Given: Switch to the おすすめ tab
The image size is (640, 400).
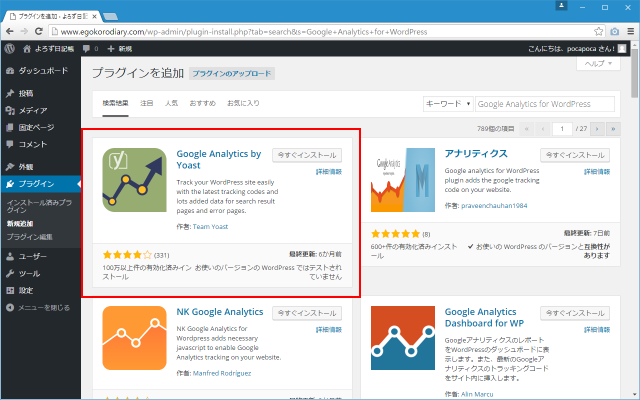Looking at the screenshot, I should point(202,103).
